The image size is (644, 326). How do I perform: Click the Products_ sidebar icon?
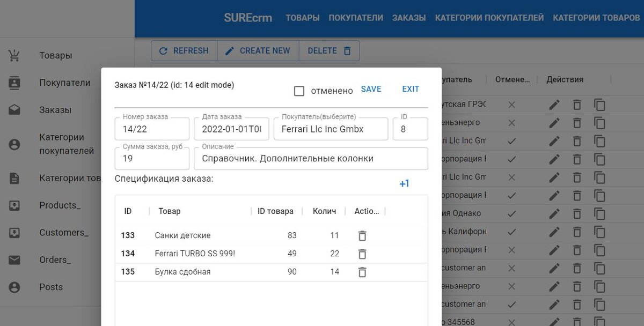click(14, 205)
